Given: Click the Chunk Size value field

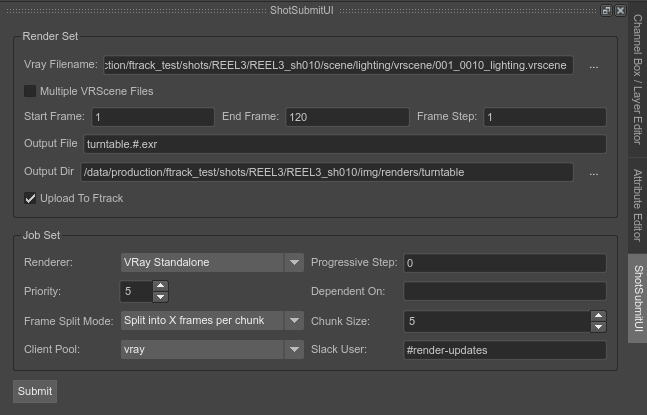Looking at the screenshot, I should click(497, 321).
